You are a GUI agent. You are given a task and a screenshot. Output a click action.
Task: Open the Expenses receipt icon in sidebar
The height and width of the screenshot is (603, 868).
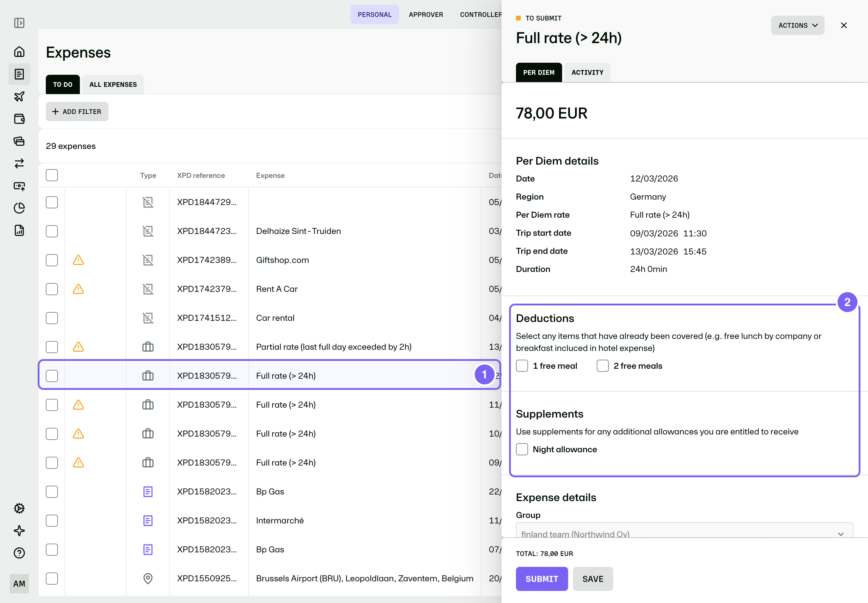(x=19, y=74)
